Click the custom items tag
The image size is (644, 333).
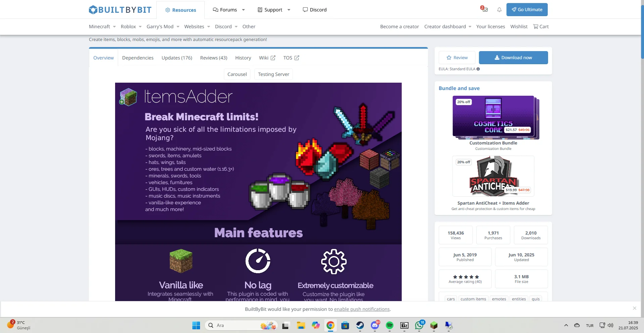[x=473, y=299]
